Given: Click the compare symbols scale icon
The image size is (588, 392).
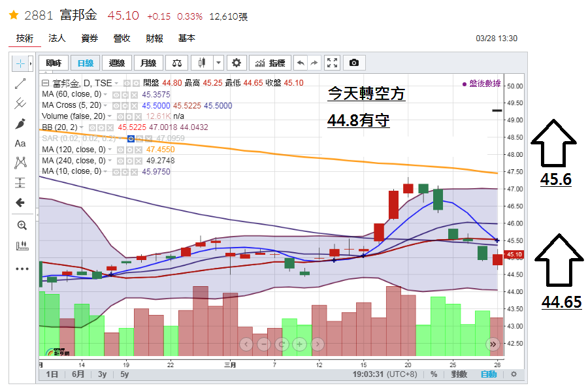Looking at the screenshot, I should pyautogui.click(x=177, y=63).
